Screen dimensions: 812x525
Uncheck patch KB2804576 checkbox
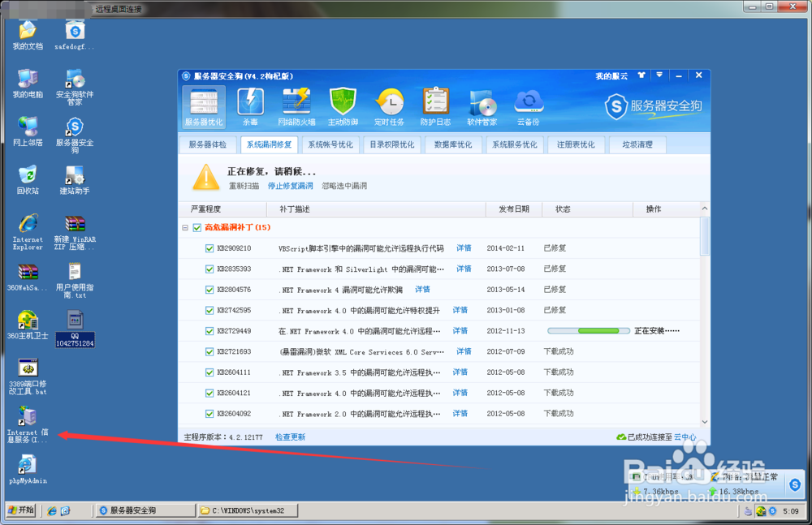coord(209,290)
